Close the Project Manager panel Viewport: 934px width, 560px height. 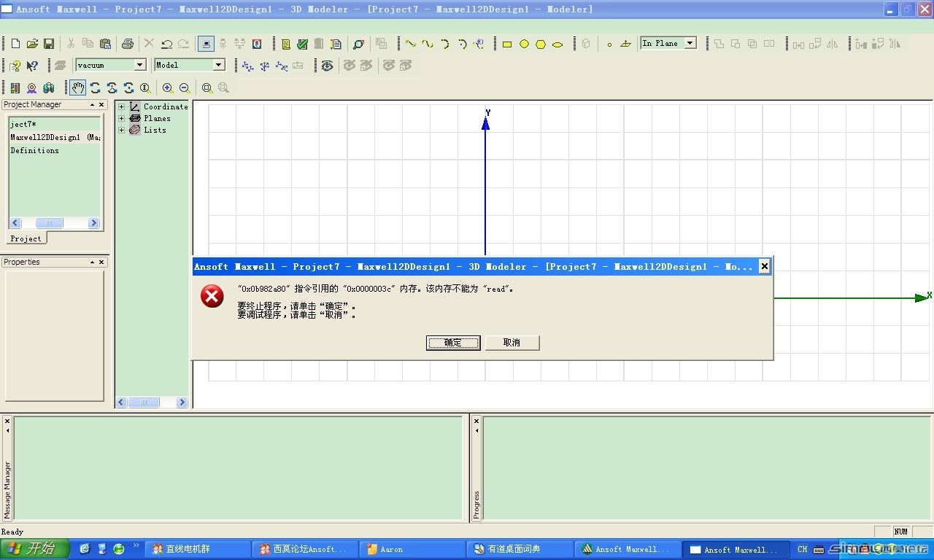pyautogui.click(x=101, y=104)
